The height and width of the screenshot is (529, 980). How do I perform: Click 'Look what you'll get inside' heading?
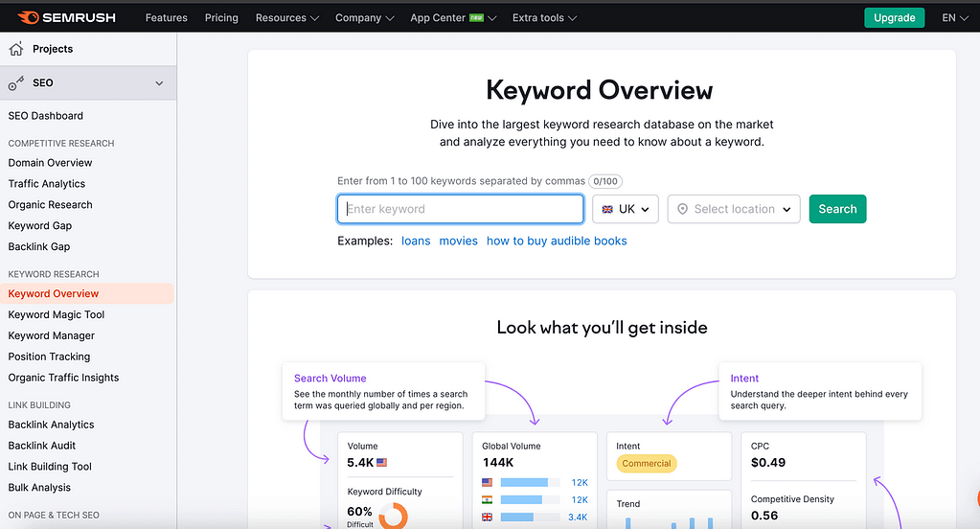[x=602, y=328]
